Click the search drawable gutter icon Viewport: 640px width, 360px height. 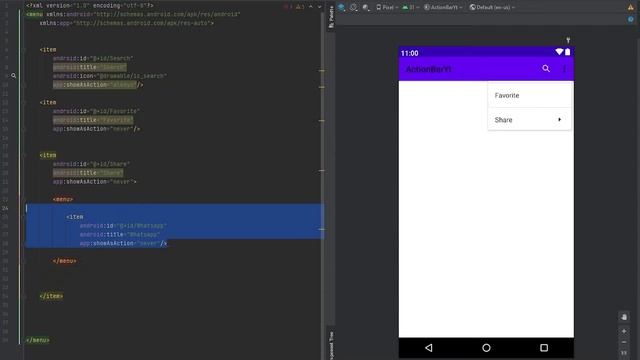click(x=13, y=76)
